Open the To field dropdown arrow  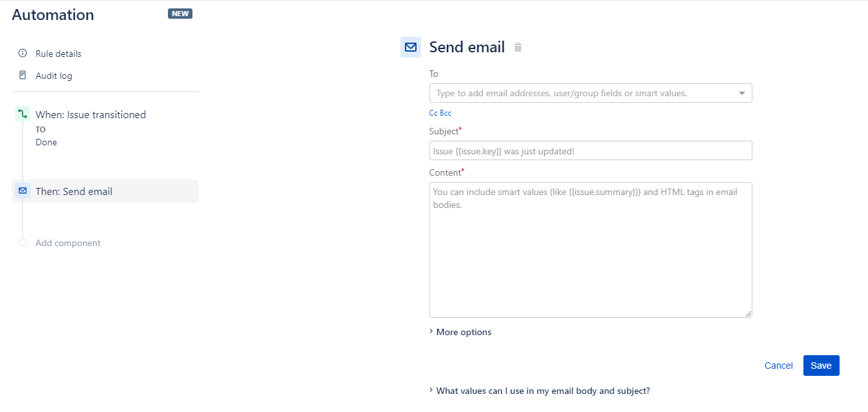742,94
